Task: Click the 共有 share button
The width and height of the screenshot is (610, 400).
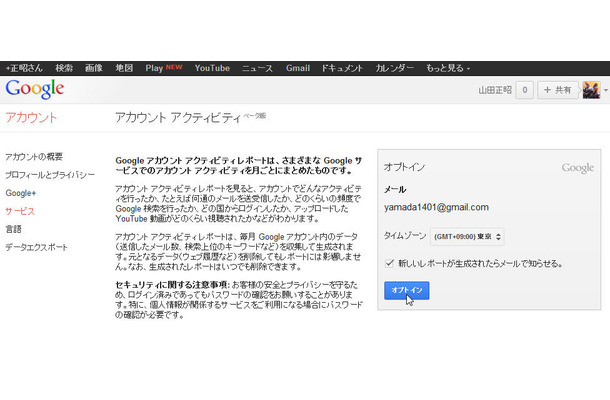Action: click(x=557, y=90)
